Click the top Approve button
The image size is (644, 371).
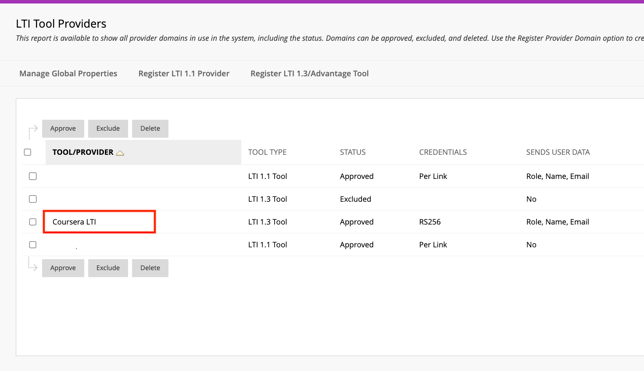[63, 129]
